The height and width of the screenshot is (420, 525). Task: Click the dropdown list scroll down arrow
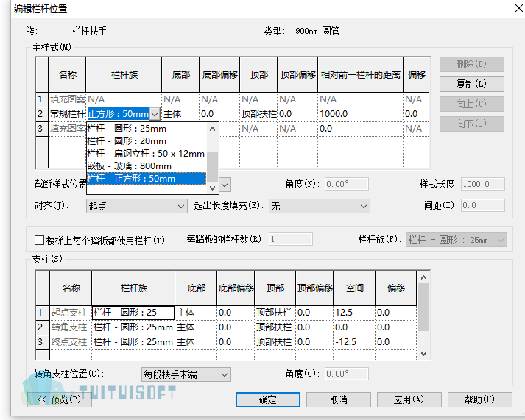[212, 188]
